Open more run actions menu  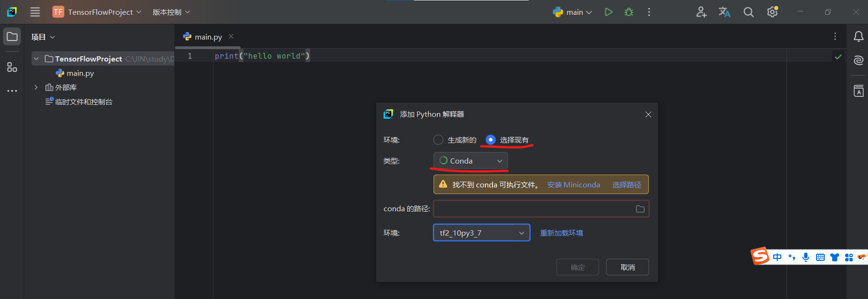pyautogui.click(x=649, y=12)
